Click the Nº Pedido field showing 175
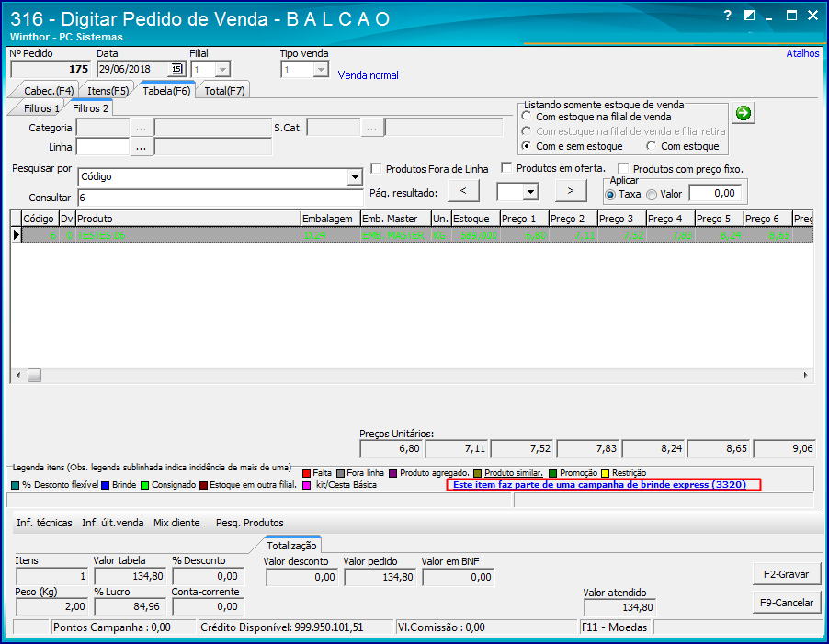 51,69
